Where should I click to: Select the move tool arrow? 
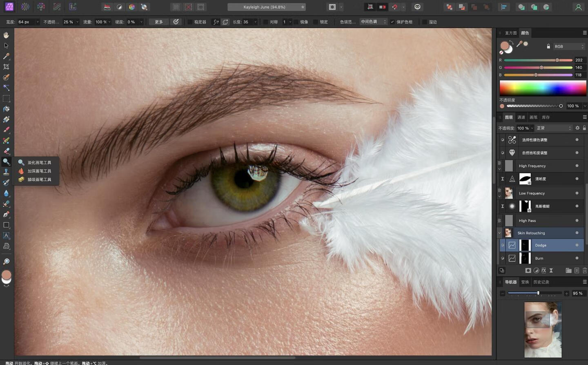(6, 46)
